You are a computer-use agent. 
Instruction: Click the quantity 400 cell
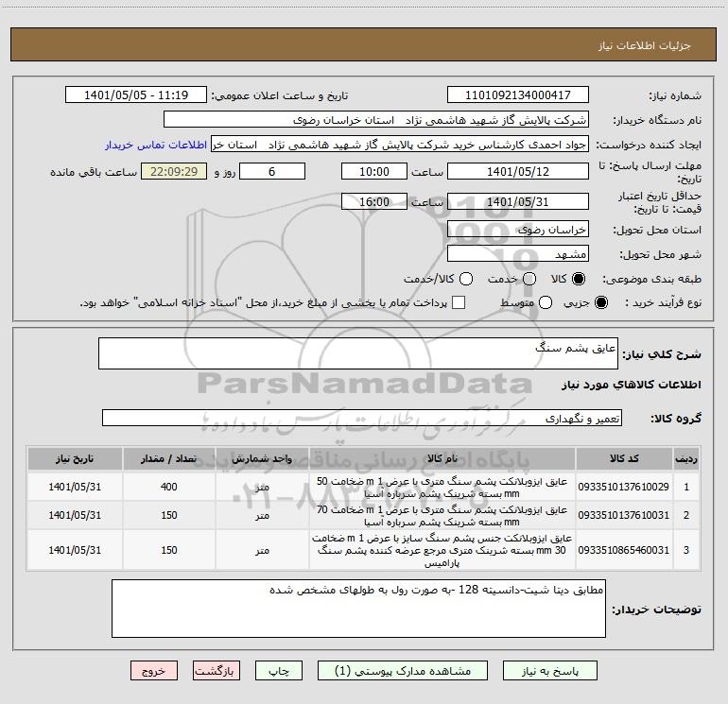tap(169, 487)
